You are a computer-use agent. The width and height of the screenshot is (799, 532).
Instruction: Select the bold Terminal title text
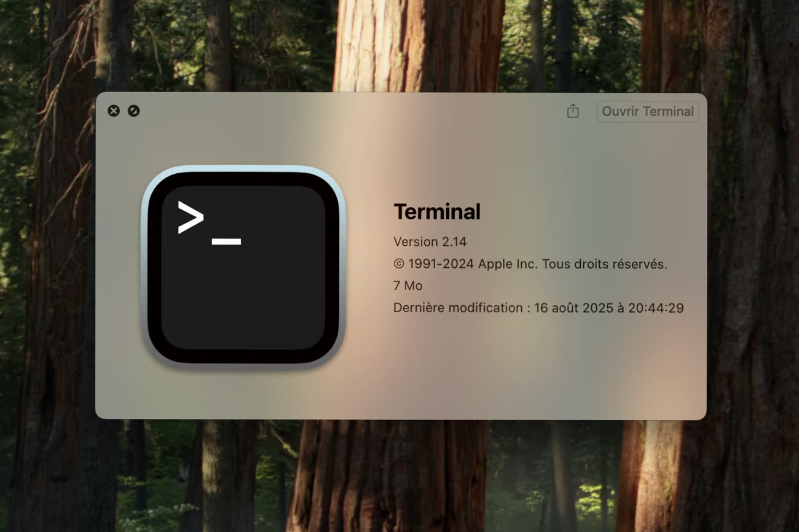(x=436, y=212)
